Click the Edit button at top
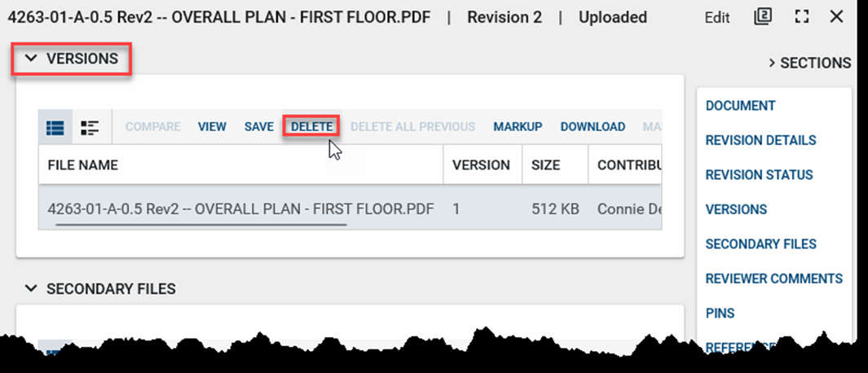Screen dimensions: 868x373 [x=717, y=18]
